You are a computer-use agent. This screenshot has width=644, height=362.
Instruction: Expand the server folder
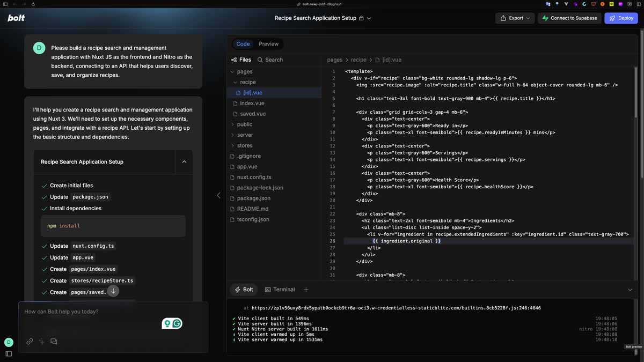click(245, 135)
